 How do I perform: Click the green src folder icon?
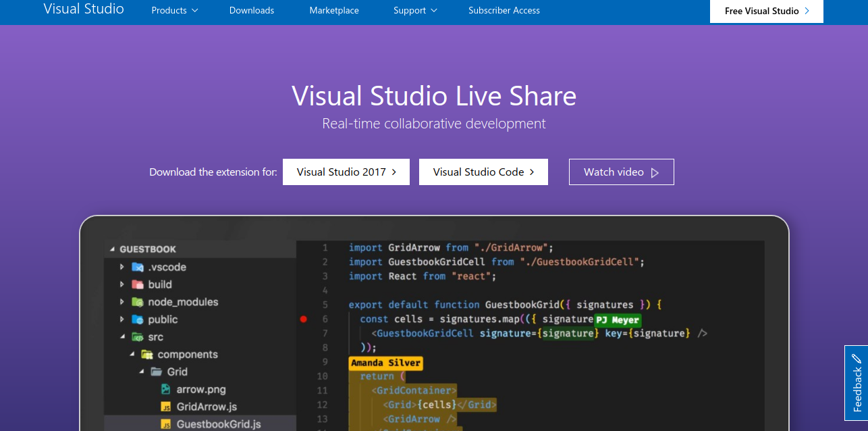[x=138, y=337]
